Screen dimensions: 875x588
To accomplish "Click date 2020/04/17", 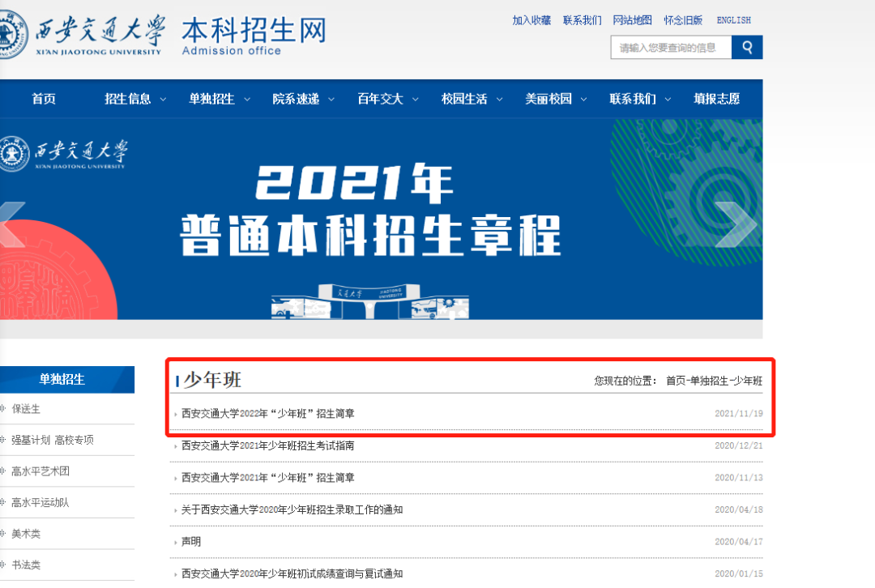I will pyautogui.click(x=739, y=542).
